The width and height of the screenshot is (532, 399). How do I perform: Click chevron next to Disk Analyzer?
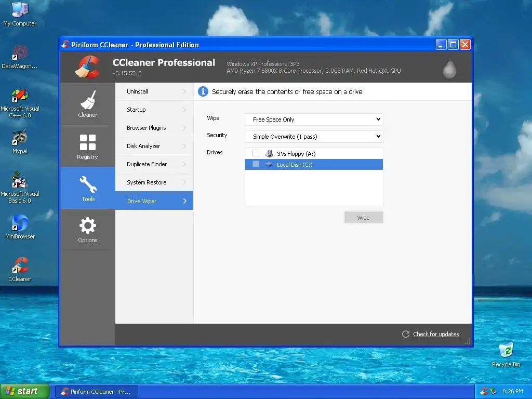(184, 146)
